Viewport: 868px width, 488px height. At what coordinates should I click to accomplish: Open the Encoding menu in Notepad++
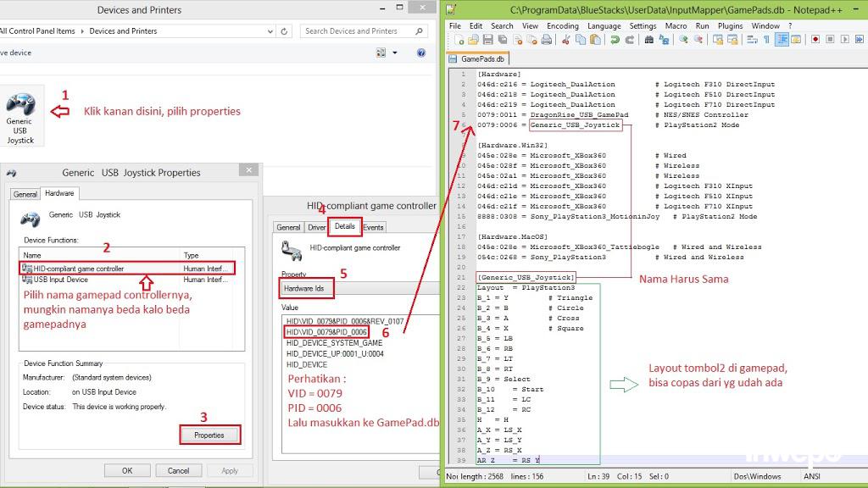click(x=562, y=25)
